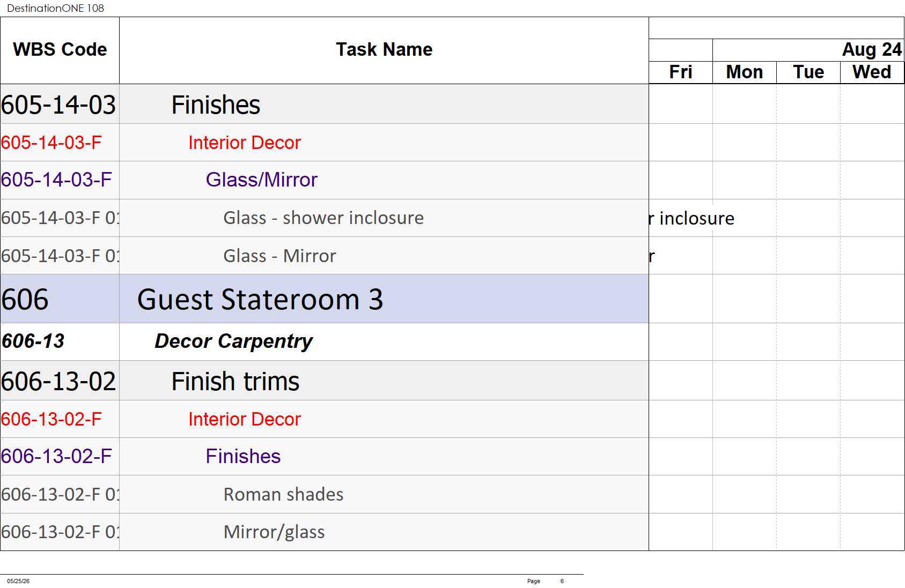
Task: Select Glass - shower inclosure task
Action: tap(325, 218)
